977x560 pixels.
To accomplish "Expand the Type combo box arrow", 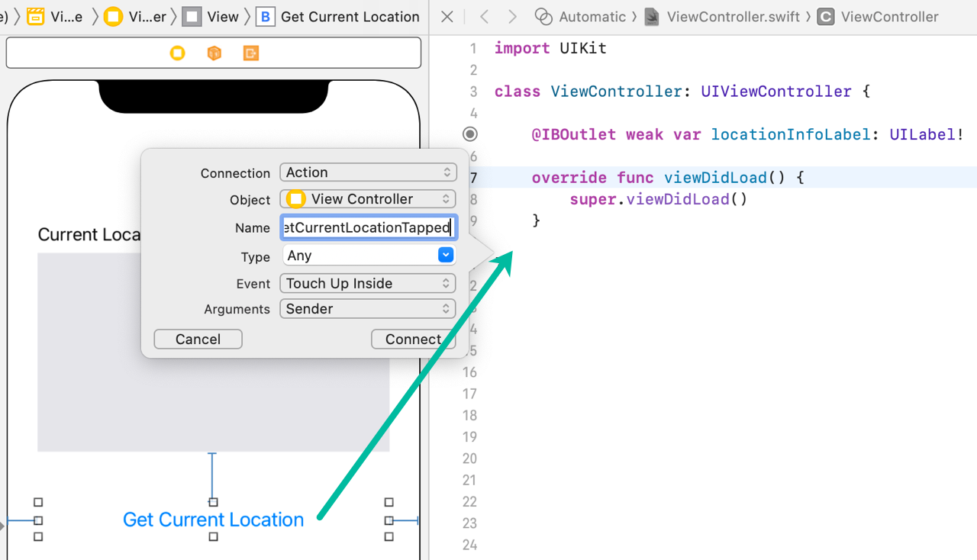I will click(446, 256).
